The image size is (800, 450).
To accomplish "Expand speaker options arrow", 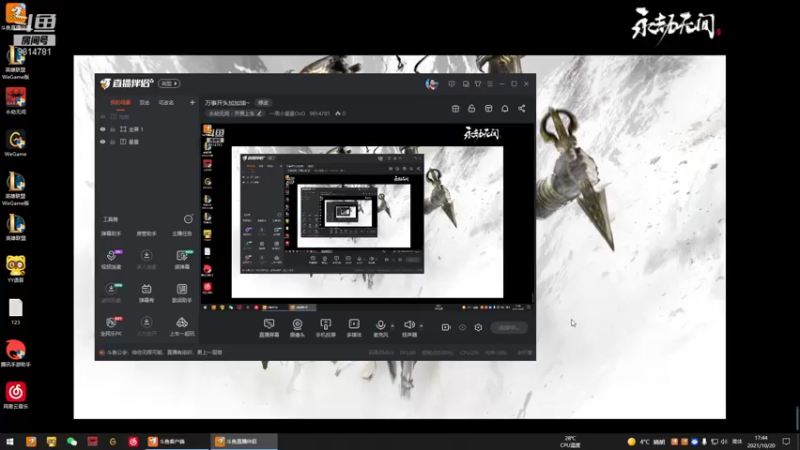I will point(421,326).
